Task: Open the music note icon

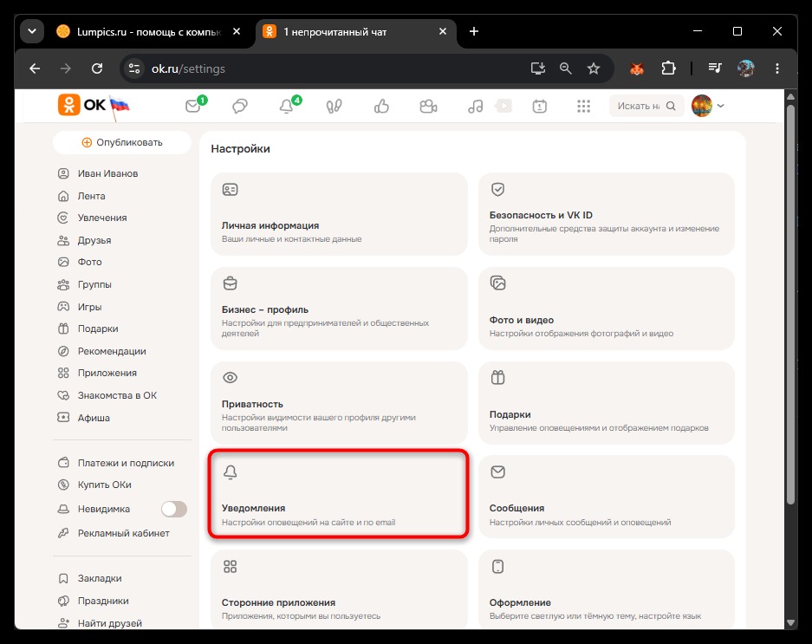Action: point(475,107)
